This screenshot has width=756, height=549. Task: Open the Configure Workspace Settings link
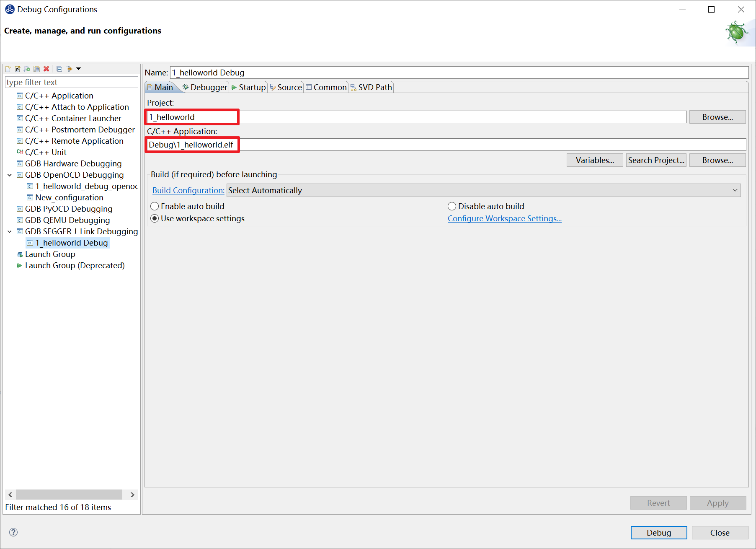(x=504, y=218)
